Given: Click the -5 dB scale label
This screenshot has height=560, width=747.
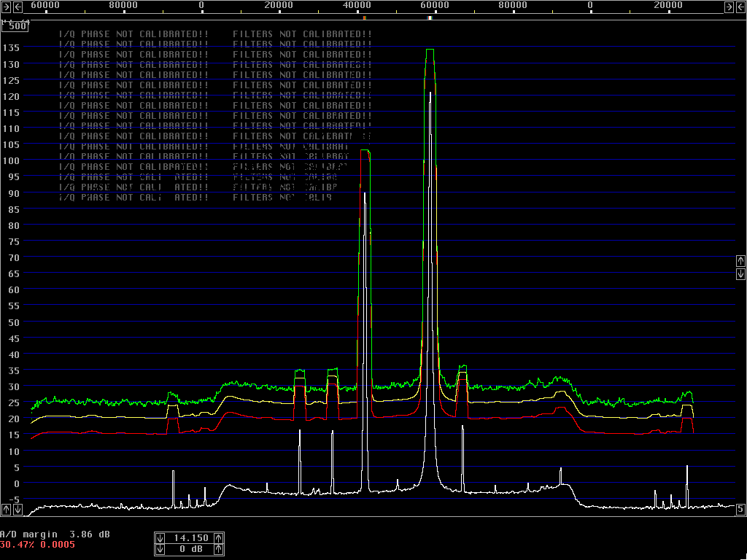Looking at the screenshot, I should click(x=13, y=499).
